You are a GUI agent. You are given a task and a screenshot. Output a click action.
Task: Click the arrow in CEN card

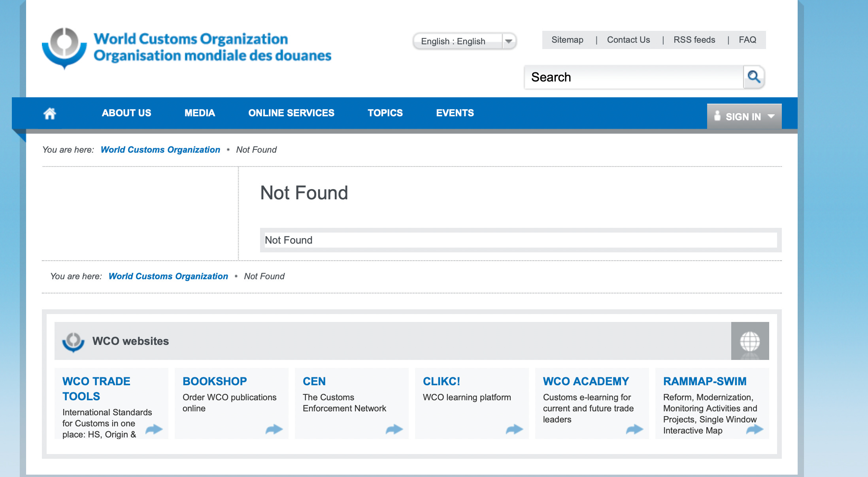point(394,429)
